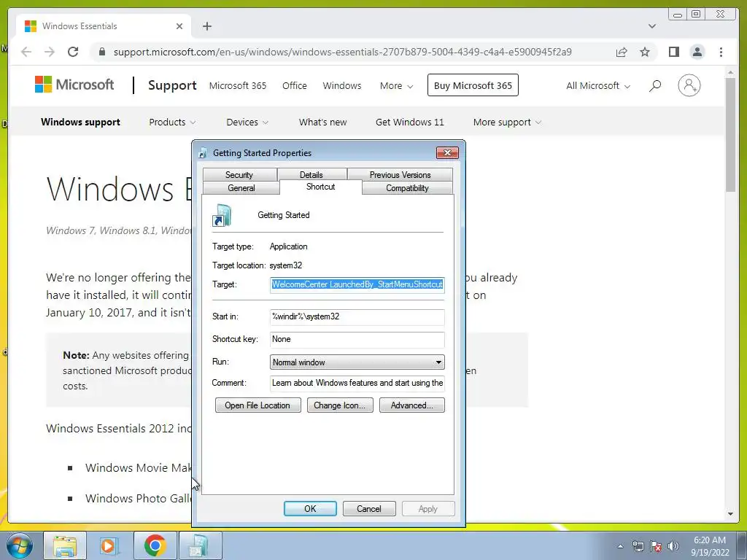The height and width of the screenshot is (560, 747).
Task: Click the page scrollbar up arrow
Action: [x=731, y=72]
